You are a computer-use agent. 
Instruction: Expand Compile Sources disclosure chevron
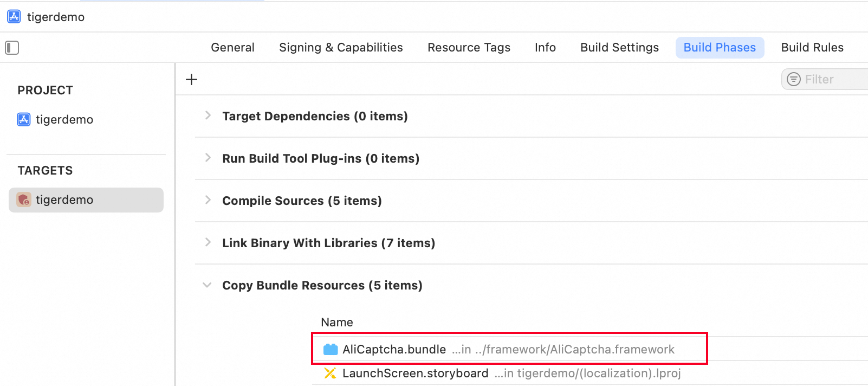208,200
